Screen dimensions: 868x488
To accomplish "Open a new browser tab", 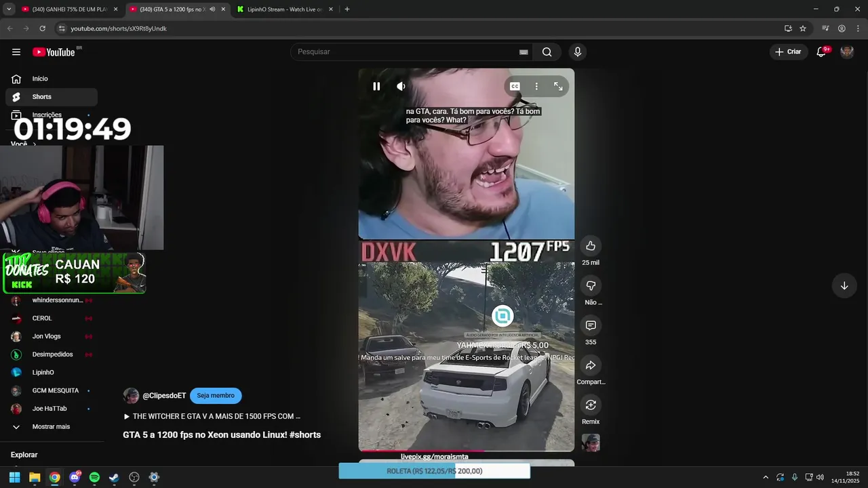I will pyautogui.click(x=347, y=9).
